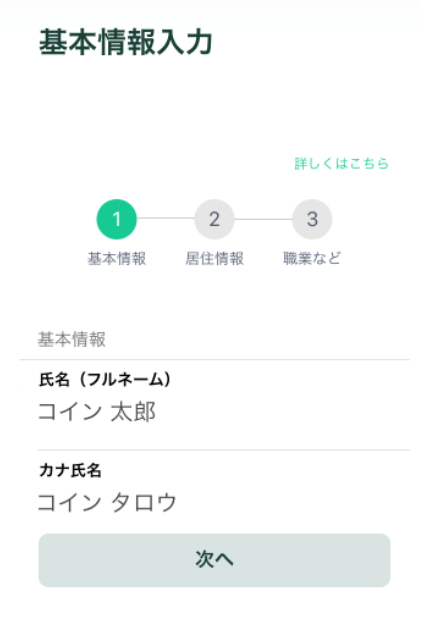Click the 職業など step label

[x=312, y=258]
